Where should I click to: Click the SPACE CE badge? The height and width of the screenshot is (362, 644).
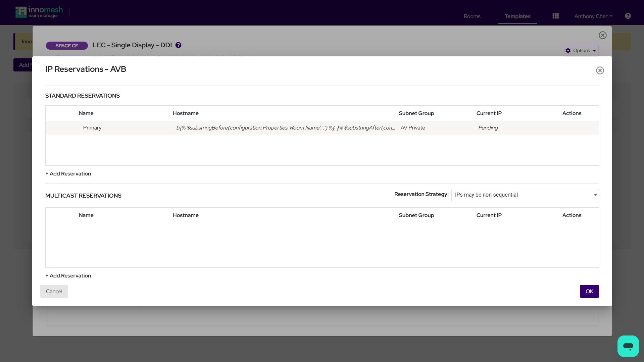(67, 45)
